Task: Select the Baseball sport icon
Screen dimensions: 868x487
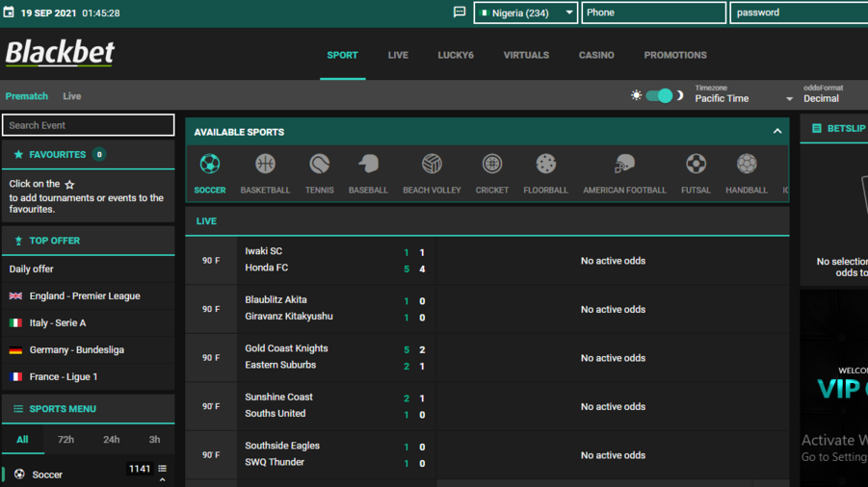Action: [x=368, y=165]
